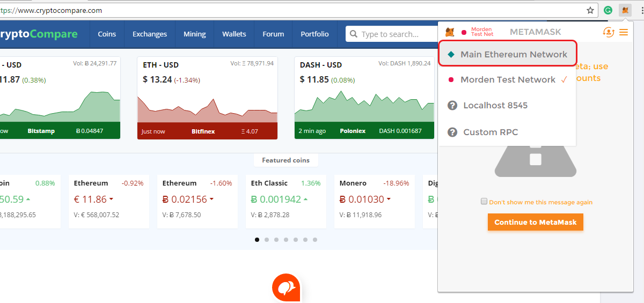This screenshot has width=644, height=303.
Task: Choose Custom RPC option
Action: pos(508,132)
